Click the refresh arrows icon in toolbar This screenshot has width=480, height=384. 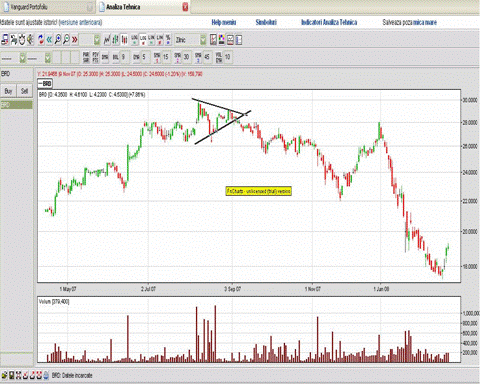coord(41,40)
